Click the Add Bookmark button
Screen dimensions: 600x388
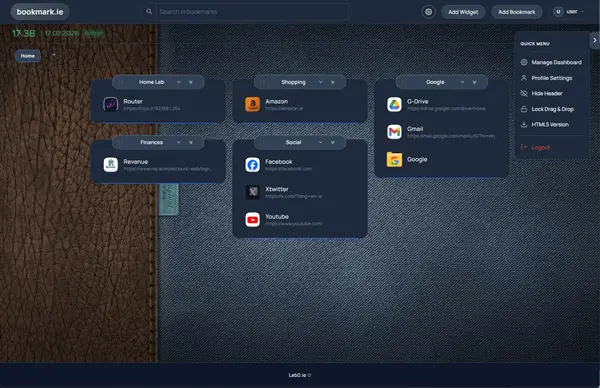[x=517, y=12]
